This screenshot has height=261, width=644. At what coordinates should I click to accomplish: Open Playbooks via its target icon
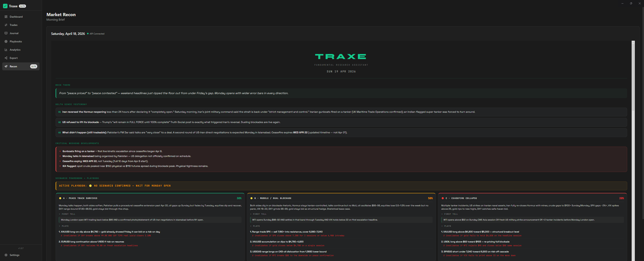point(6,42)
